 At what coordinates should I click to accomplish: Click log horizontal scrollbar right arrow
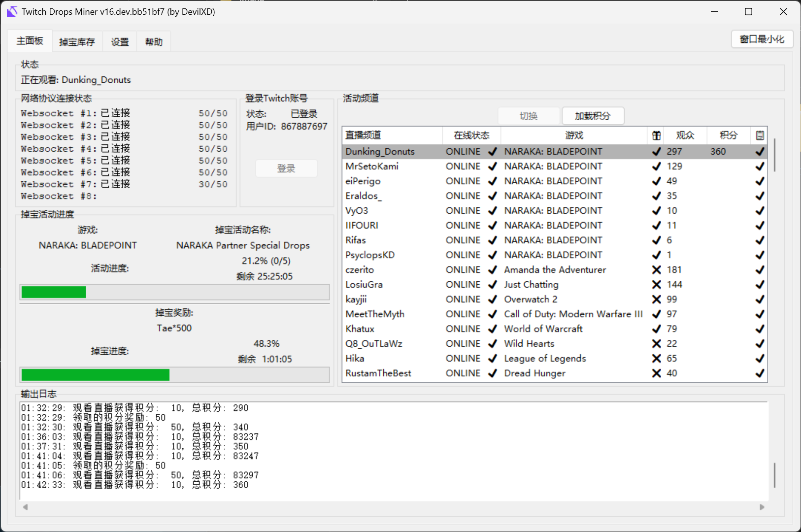762,507
